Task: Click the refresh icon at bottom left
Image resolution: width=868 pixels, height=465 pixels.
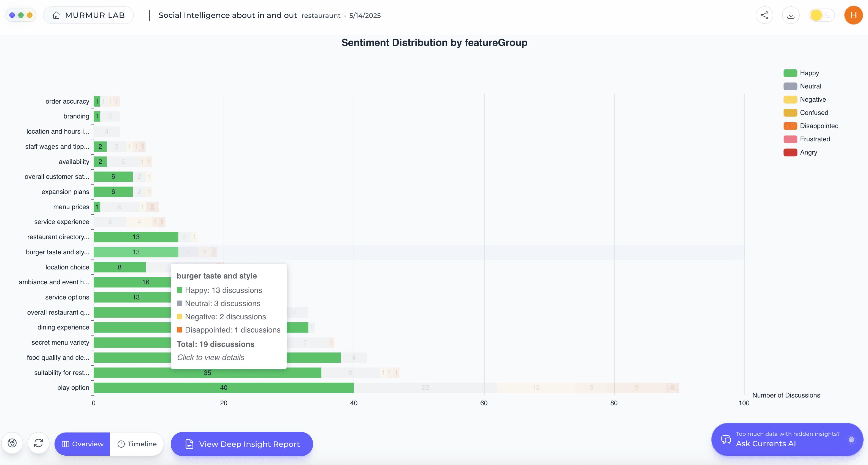Action: (x=38, y=443)
